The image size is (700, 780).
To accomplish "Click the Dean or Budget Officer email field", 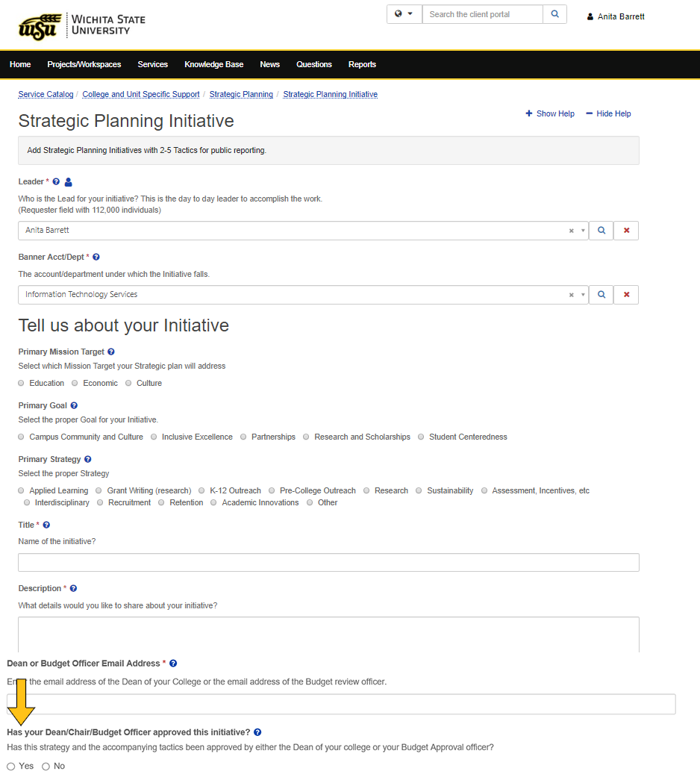I will coord(341,704).
